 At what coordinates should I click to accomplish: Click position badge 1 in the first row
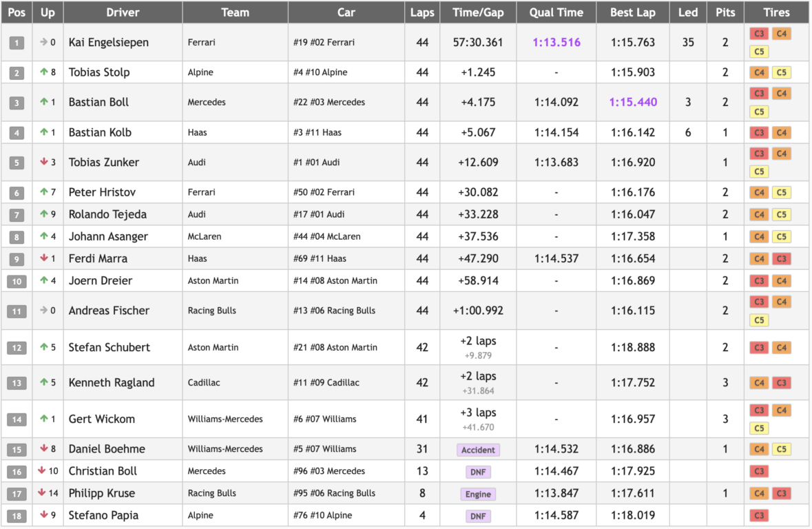pos(17,43)
